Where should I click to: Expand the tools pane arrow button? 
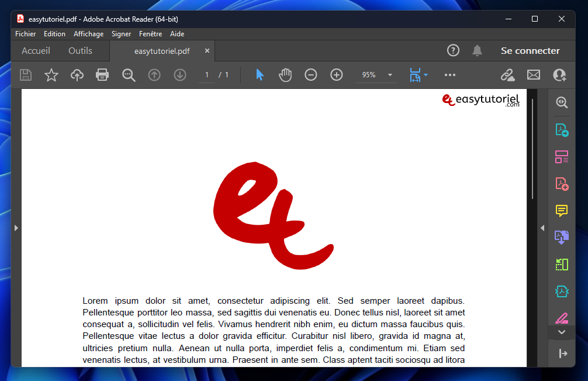click(x=562, y=353)
